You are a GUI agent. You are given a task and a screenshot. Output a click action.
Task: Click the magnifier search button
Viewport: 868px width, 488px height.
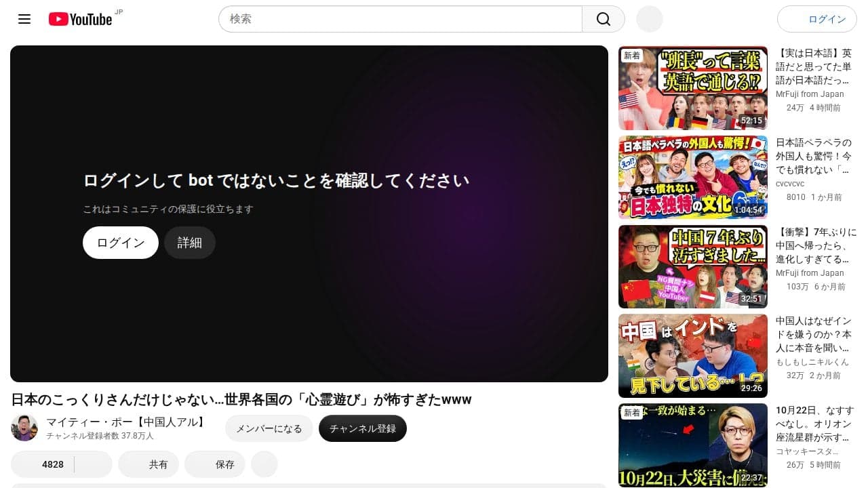pos(604,19)
